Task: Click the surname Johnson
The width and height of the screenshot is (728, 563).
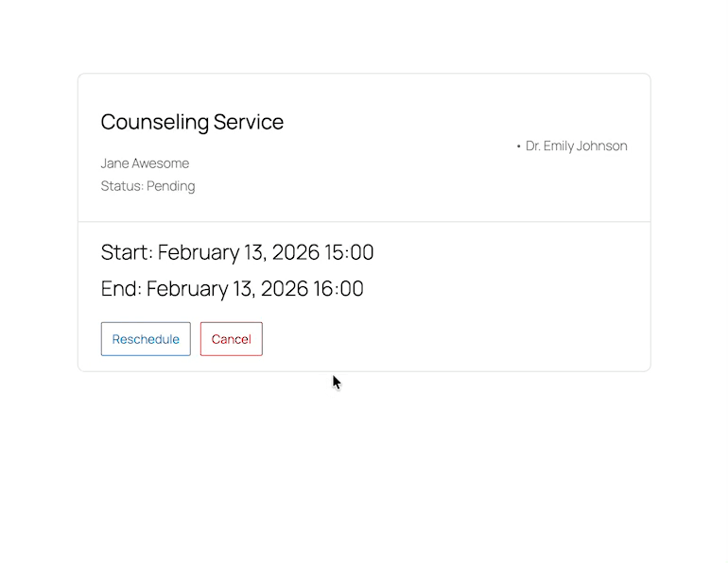Action: 601,146
